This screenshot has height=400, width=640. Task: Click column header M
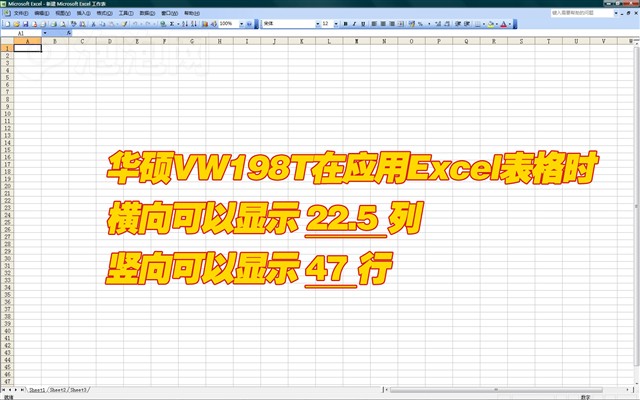[x=357, y=41]
